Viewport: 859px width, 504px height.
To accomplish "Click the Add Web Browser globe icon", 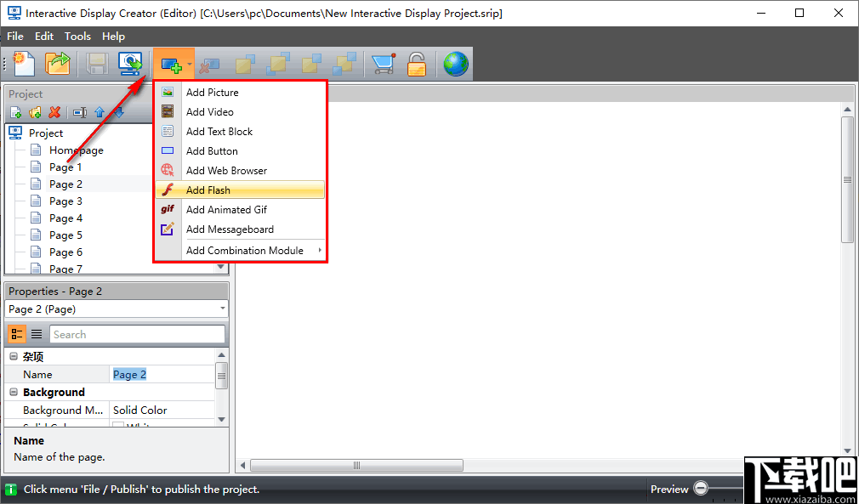I will click(168, 170).
